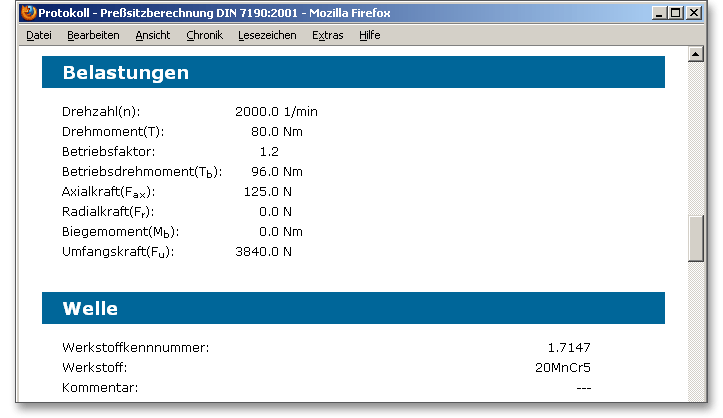Click the vertical scrollbar thumb
The height and width of the screenshot is (418, 723).
click(697, 239)
